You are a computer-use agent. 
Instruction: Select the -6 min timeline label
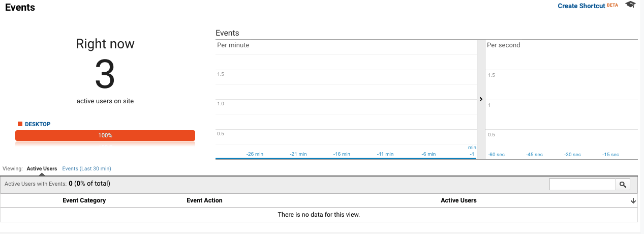click(x=428, y=154)
